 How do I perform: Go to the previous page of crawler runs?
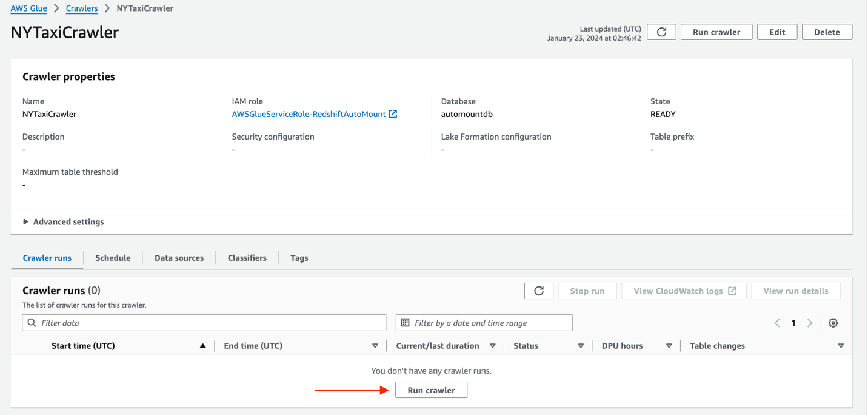[x=777, y=323]
